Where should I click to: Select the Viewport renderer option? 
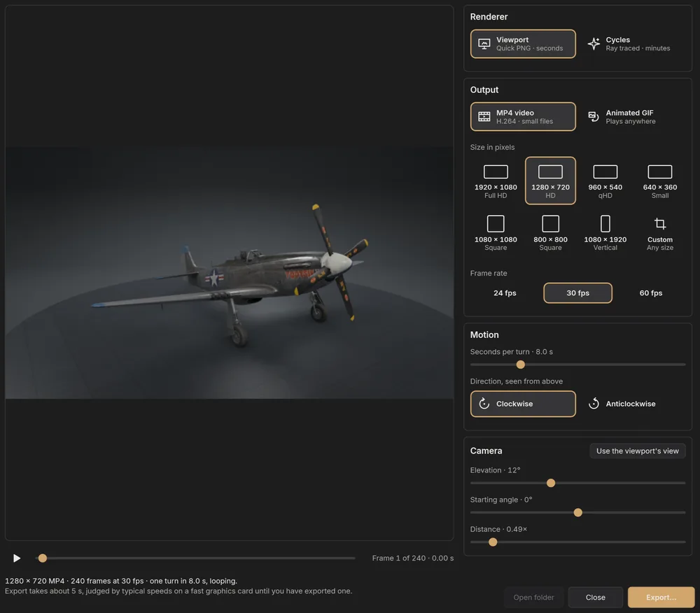[523, 43]
